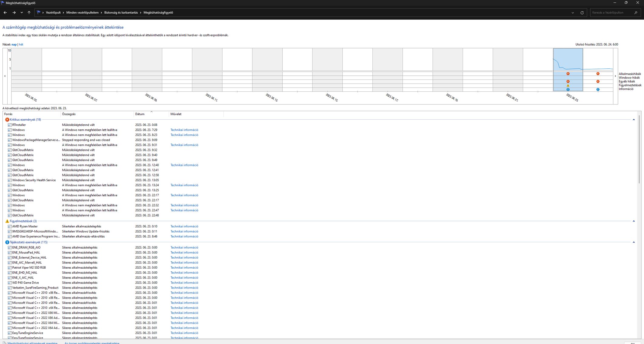Click warning triangle icon in chart
Image resolution: width=644 pixels, height=344 pixels.
[x=568, y=85]
